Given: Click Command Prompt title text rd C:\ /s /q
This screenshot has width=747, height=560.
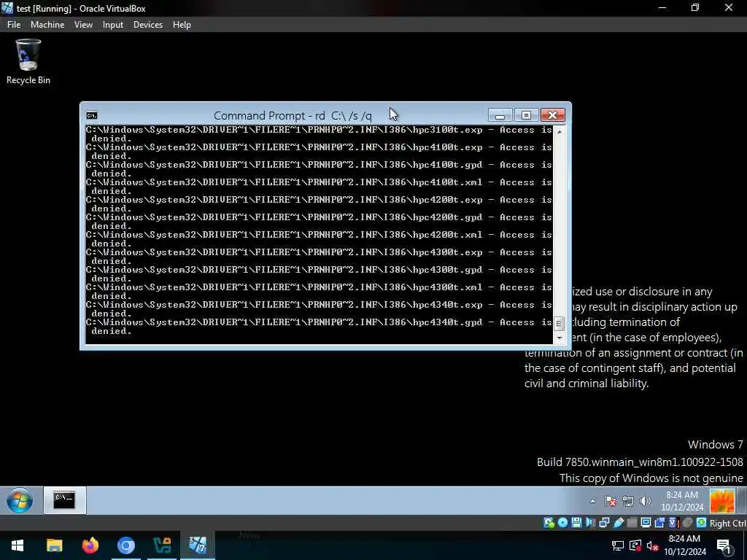Looking at the screenshot, I should click(344, 116).
